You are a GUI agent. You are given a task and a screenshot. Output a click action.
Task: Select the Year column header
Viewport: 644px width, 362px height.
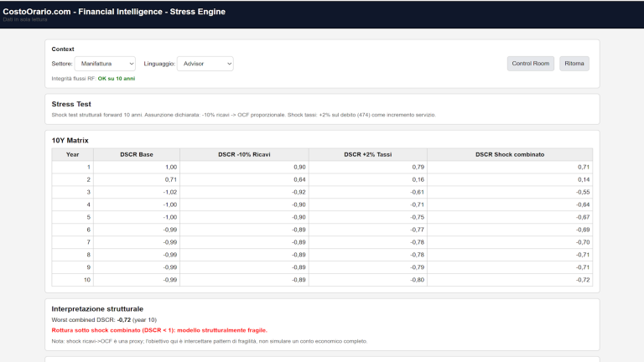(x=73, y=154)
